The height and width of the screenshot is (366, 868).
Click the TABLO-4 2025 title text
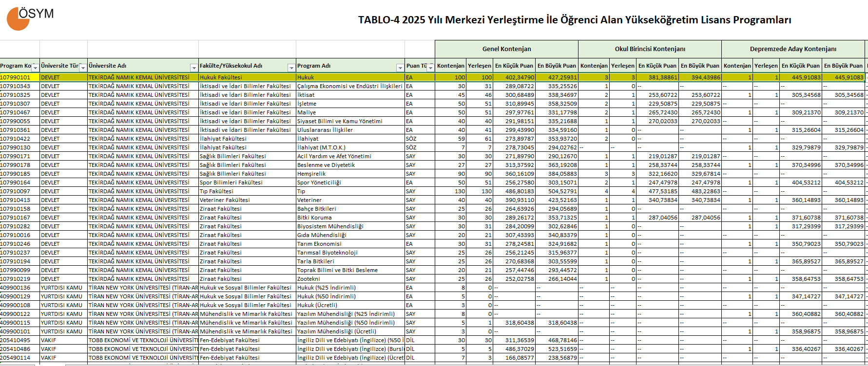[x=575, y=20]
